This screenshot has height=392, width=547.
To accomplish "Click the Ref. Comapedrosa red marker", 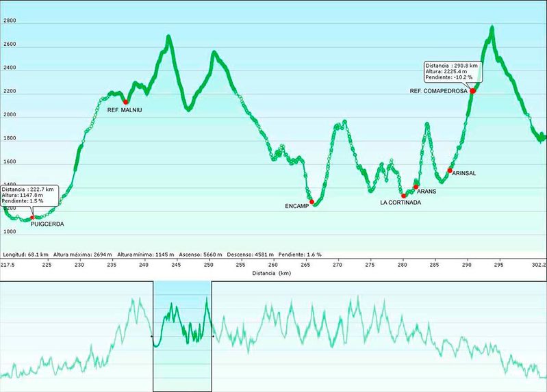I will point(473,90).
